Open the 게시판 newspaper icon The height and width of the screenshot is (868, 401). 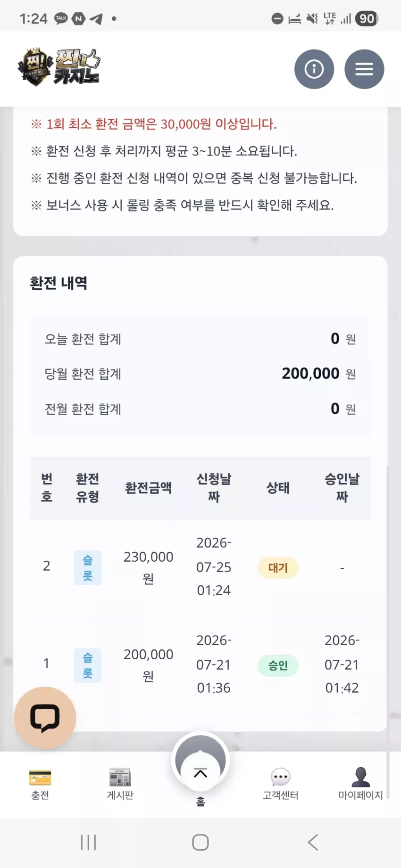click(120, 778)
